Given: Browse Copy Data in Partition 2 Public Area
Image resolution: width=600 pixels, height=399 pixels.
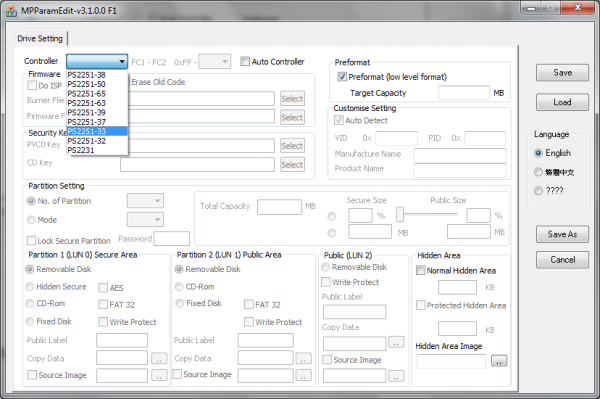Looking at the screenshot, I should tap(303, 358).
